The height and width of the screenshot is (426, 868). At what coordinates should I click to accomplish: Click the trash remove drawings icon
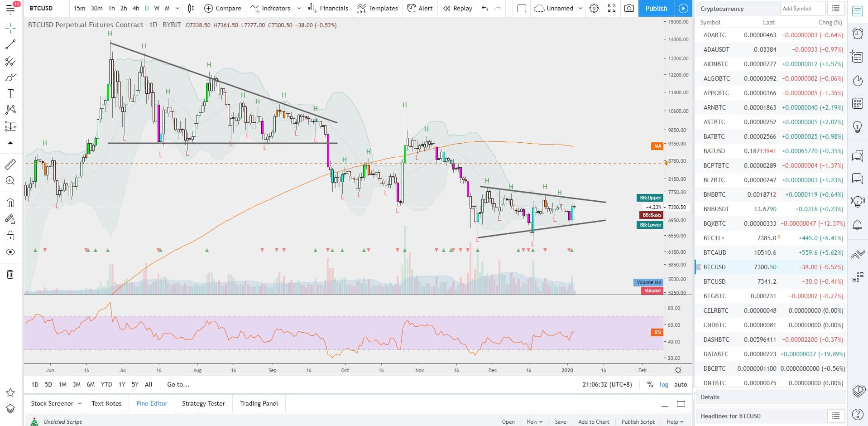click(x=10, y=274)
